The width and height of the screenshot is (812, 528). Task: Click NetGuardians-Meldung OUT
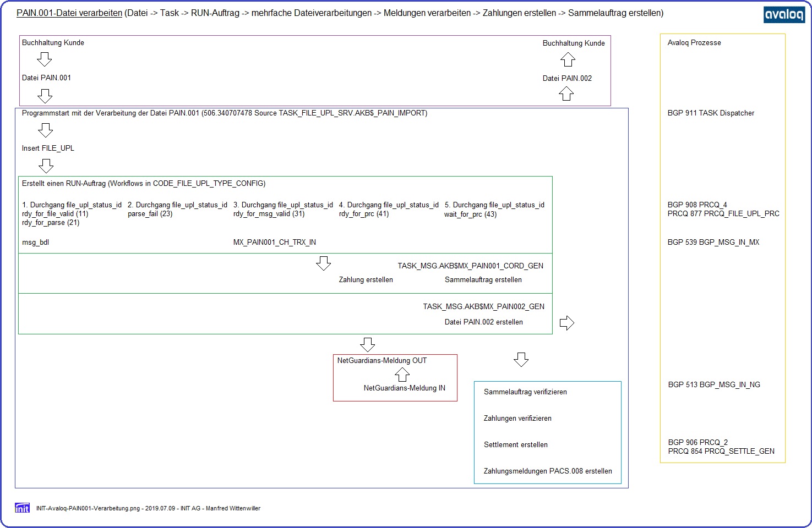(382, 360)
